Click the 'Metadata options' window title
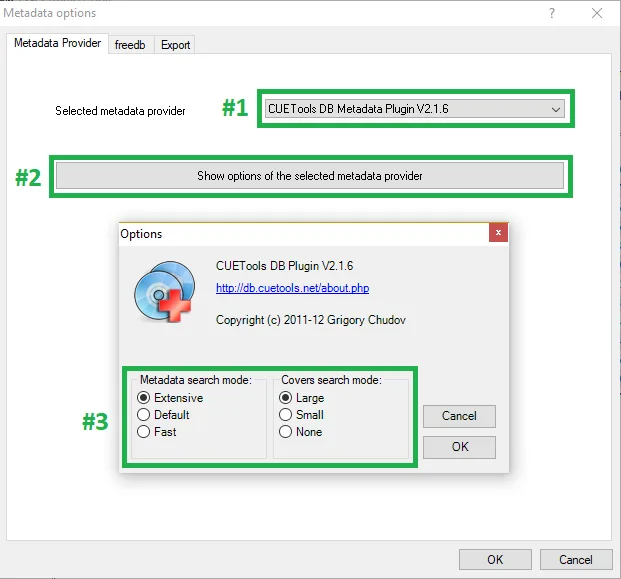 pyautogui.click(x=50, y=13)
